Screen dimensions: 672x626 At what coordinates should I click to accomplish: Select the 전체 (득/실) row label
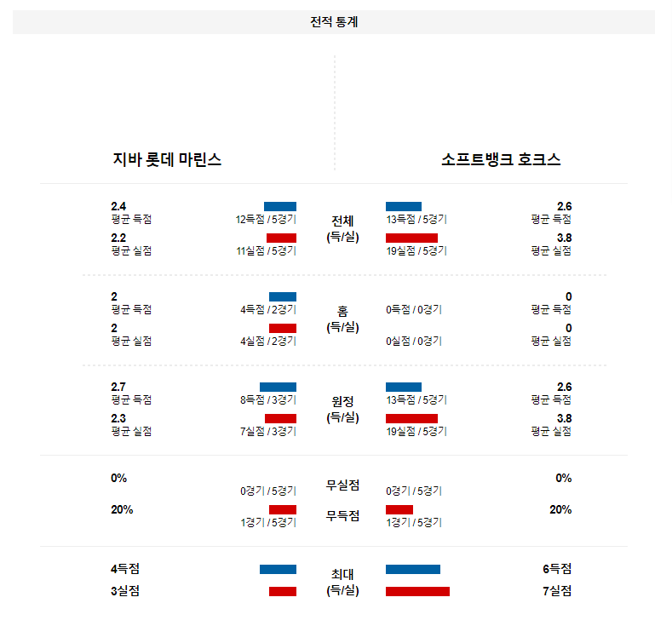coord(342,229)
